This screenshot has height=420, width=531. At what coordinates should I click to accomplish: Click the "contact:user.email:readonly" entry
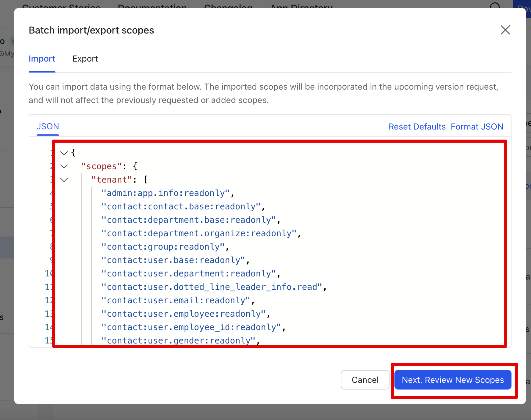tap(176, 301)
